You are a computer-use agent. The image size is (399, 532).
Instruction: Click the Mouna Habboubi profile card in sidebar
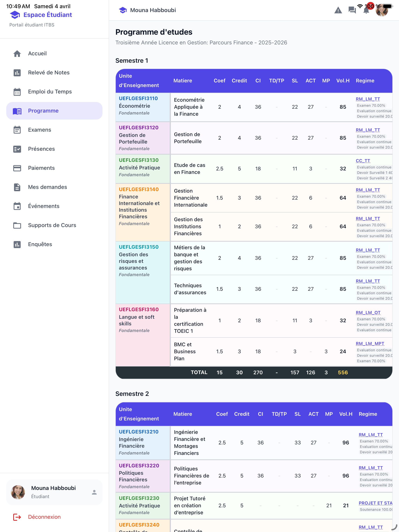54,492
